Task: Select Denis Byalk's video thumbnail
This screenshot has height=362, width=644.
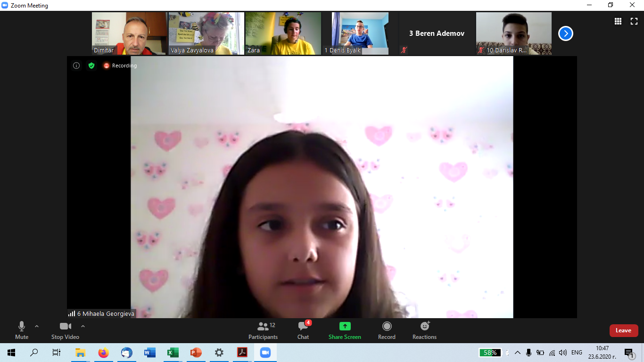Action: click(360, 33)
